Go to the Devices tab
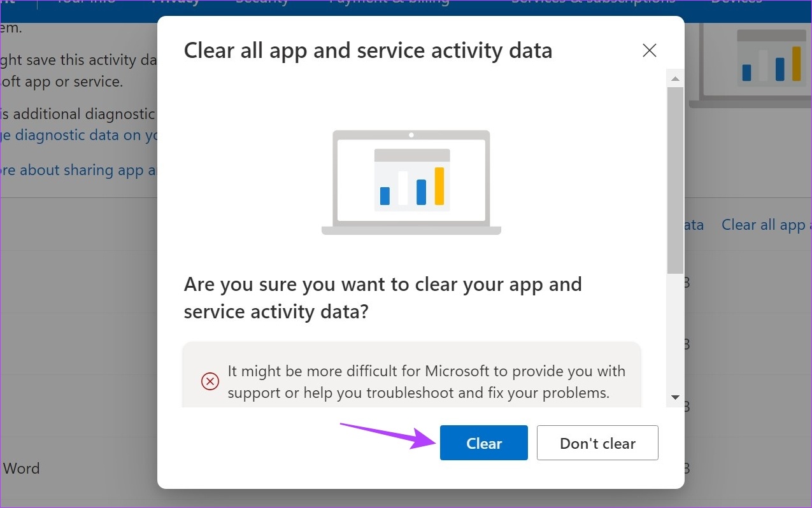The width and height of the screenshot is (812, 508). click(736, 3)
